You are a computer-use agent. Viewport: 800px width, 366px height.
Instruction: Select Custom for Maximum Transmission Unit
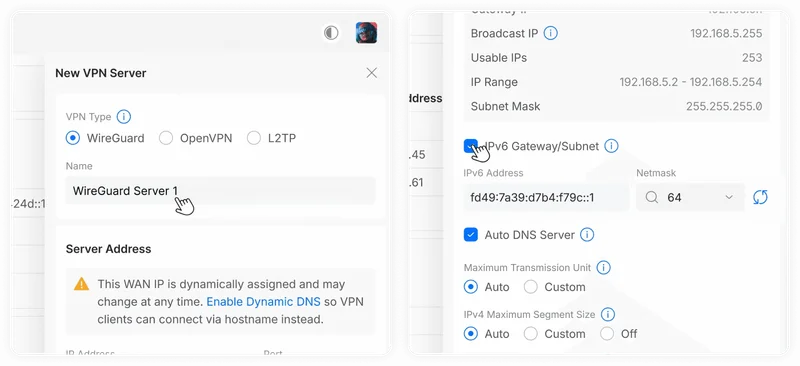(531, 287)
